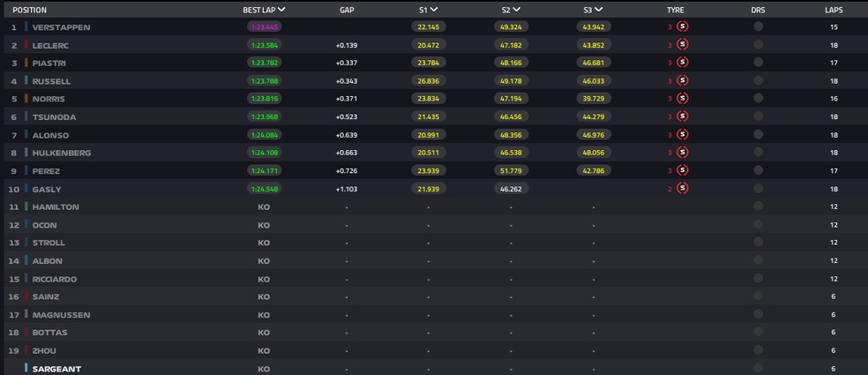This screenshot has width=868, height=375.
Task: Click Verstappen's purple 1:23.445 best lap time
Action: point(264,27)
